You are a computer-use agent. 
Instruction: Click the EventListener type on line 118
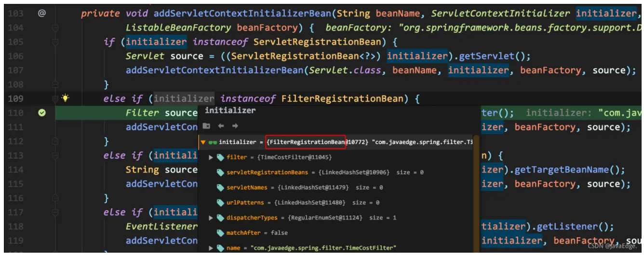[x=161, y=226]
